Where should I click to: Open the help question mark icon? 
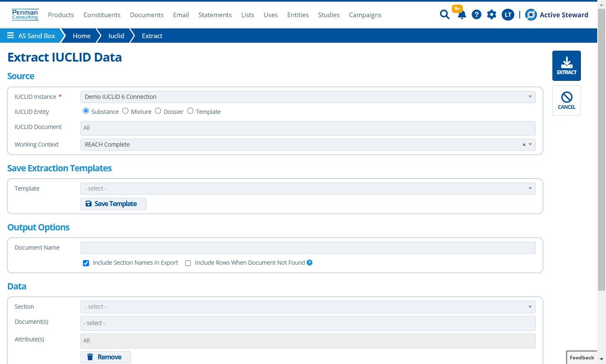tap(476, 15)
